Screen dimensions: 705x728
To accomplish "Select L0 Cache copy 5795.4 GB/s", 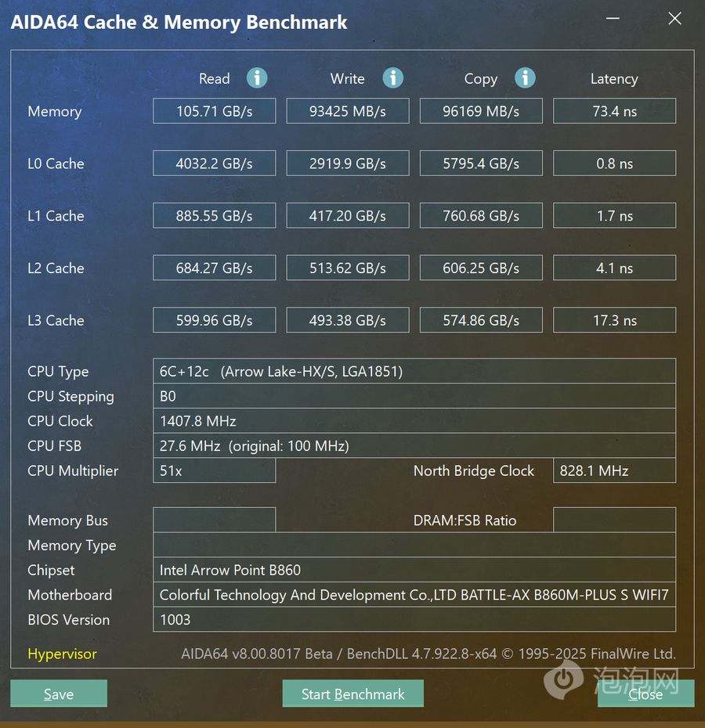I will 481,164.
